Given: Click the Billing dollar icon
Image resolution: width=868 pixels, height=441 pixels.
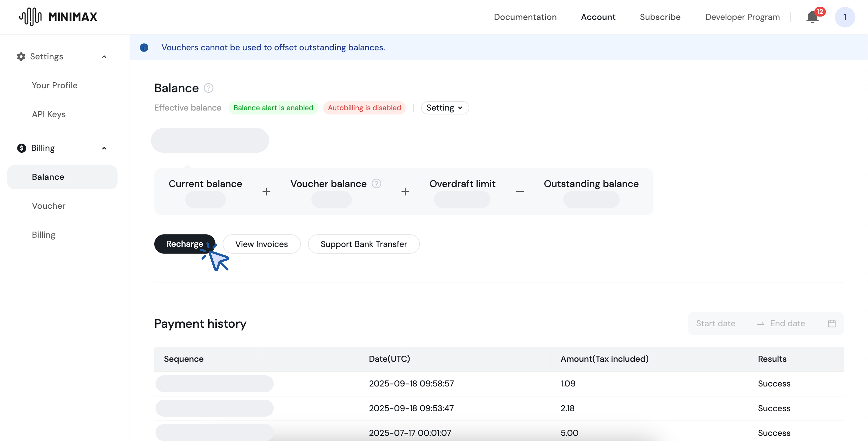Looking at the screenshot, I should (22, 148).
